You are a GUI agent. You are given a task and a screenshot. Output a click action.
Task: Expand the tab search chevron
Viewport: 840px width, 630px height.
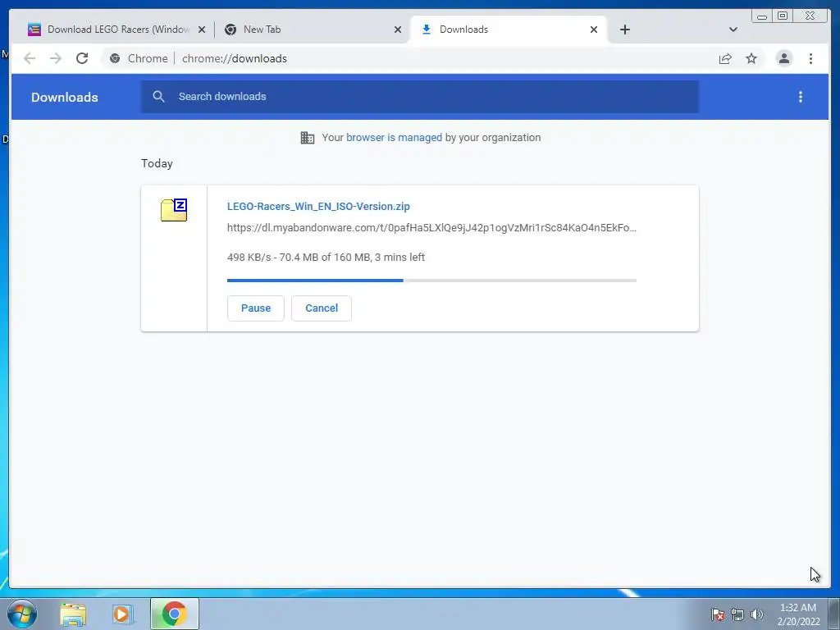point(733,30)
